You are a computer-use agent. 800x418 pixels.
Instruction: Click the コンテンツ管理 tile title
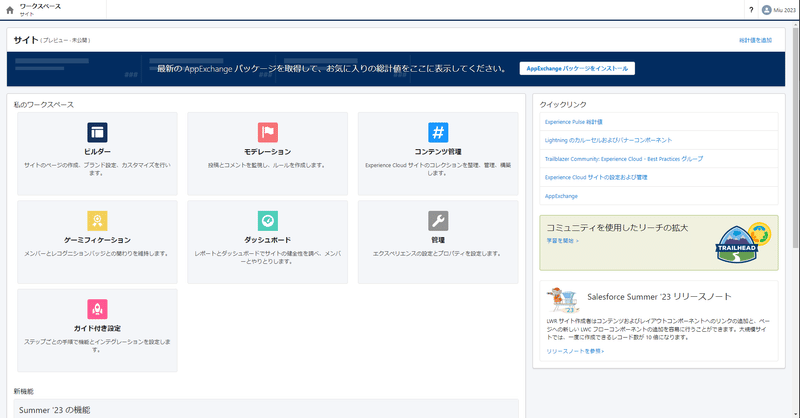click(x=438, y=152)
